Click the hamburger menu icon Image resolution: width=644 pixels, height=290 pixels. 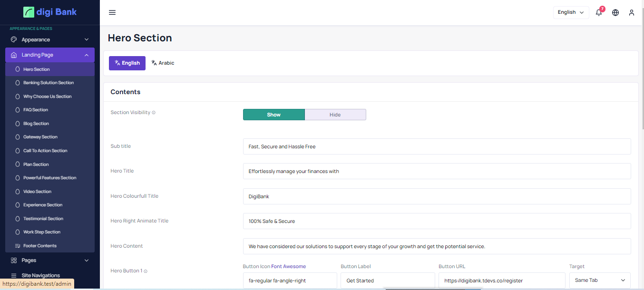pos(112,12)
